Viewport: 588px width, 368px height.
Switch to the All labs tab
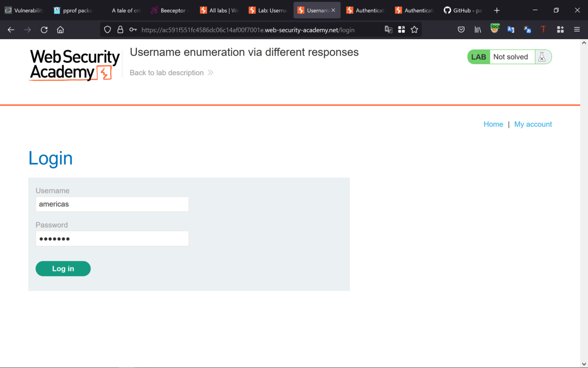click(219, 10)
